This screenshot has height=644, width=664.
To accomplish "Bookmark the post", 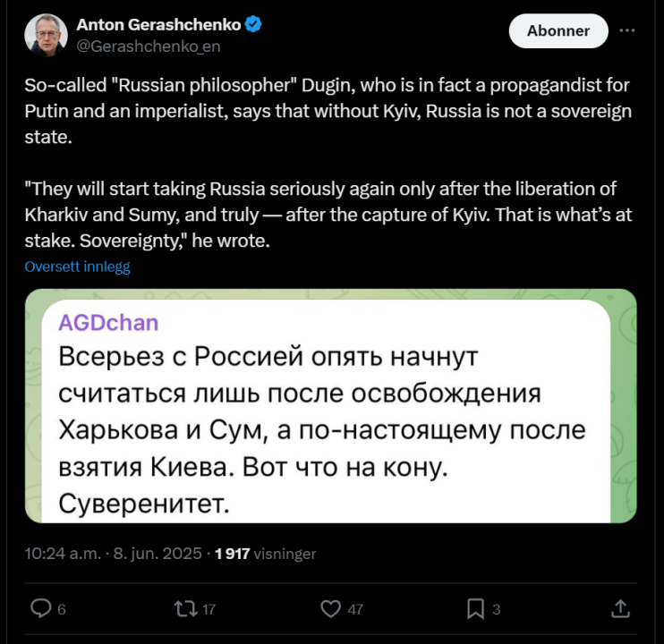I will pyautogui.click(x=475, y=608).
